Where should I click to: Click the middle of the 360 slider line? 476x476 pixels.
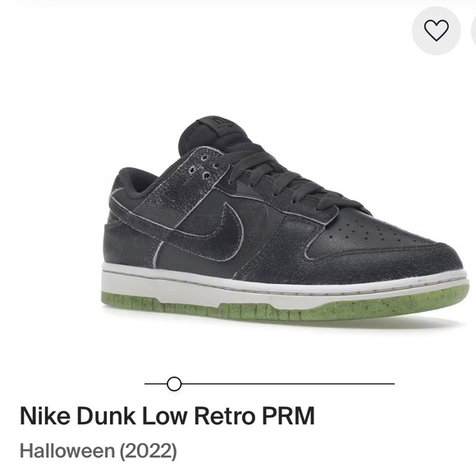[269, 384]
